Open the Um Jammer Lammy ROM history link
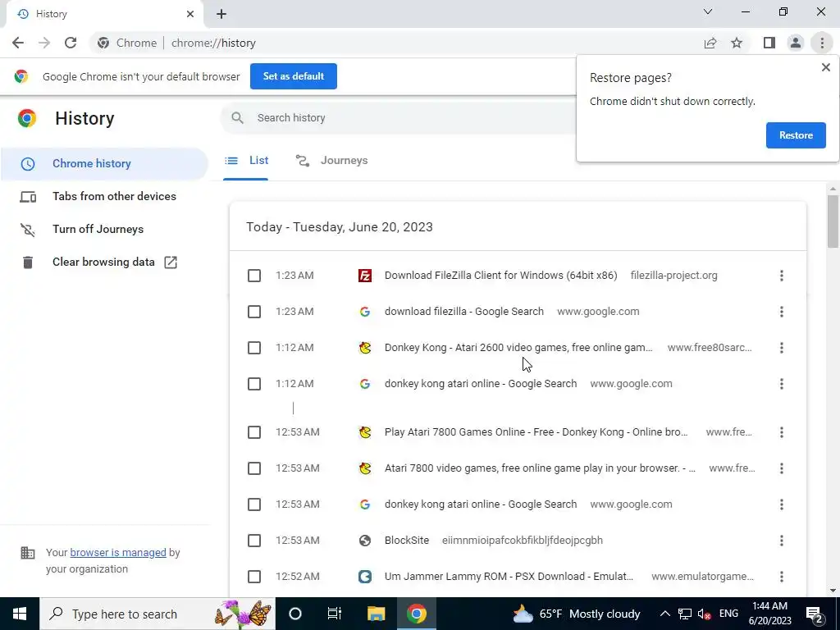840x630 pixels. (509, 577)
